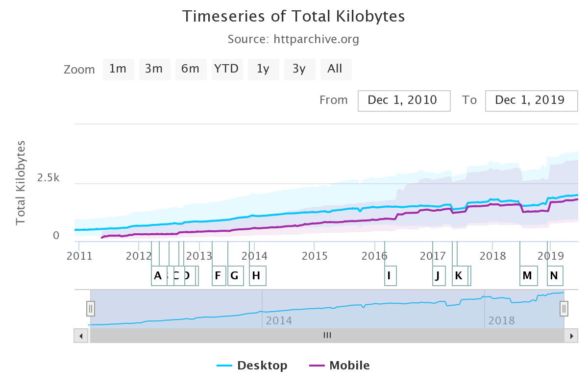Click the left navigator range handle
588x392 pixels.
(91, 309)
